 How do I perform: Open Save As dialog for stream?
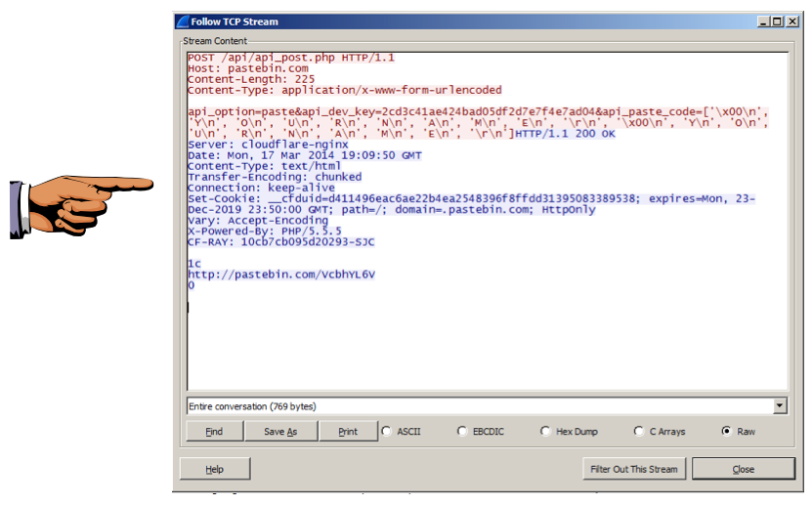280,431
